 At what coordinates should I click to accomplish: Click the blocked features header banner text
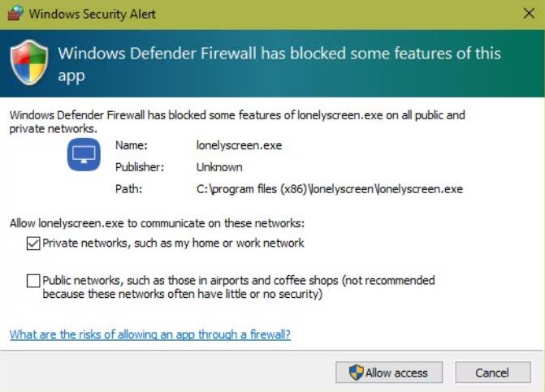pos(279,64)
